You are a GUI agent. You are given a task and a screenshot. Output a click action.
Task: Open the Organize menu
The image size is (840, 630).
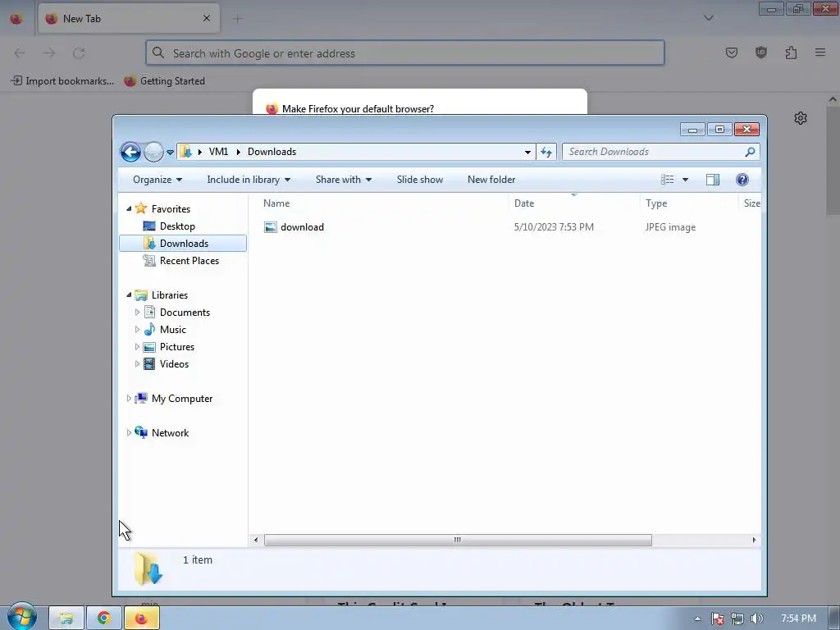[x=157, y=180]
